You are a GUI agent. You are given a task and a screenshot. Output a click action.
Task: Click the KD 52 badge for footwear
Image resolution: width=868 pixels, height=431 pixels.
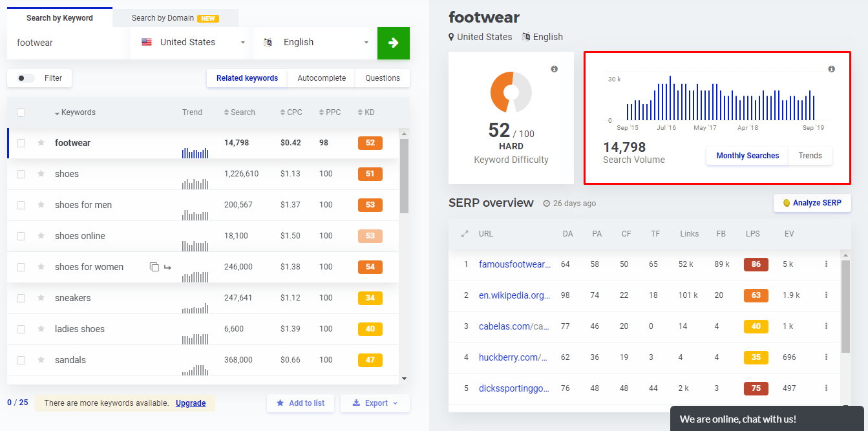[x=370, y=143]
